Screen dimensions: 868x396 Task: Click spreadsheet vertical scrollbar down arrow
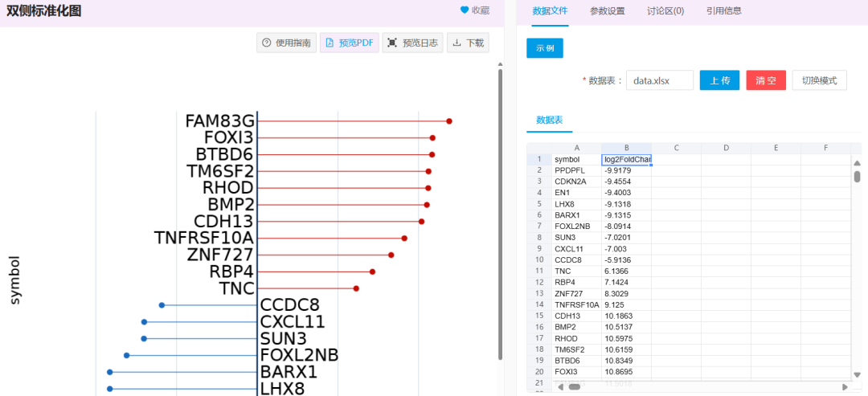(x=857, y=374)
